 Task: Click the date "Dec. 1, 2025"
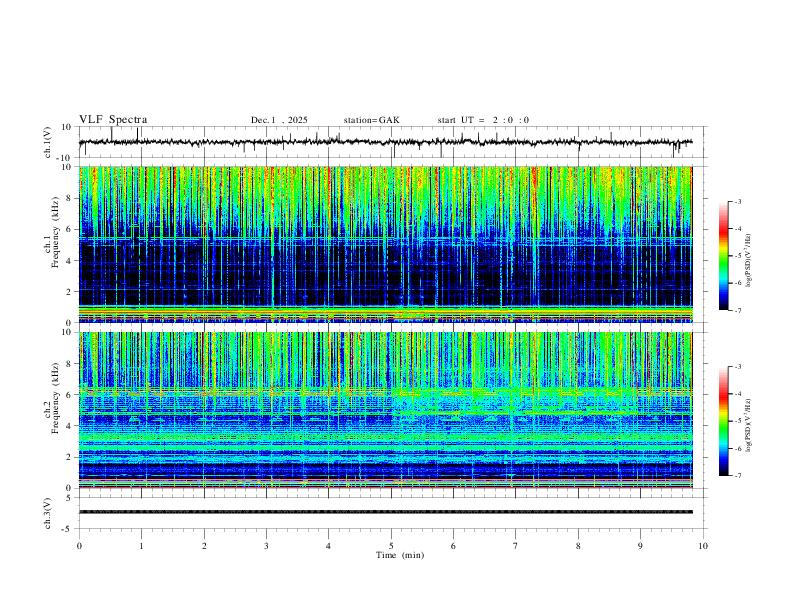pyautogui.click(x=279, y=120)
